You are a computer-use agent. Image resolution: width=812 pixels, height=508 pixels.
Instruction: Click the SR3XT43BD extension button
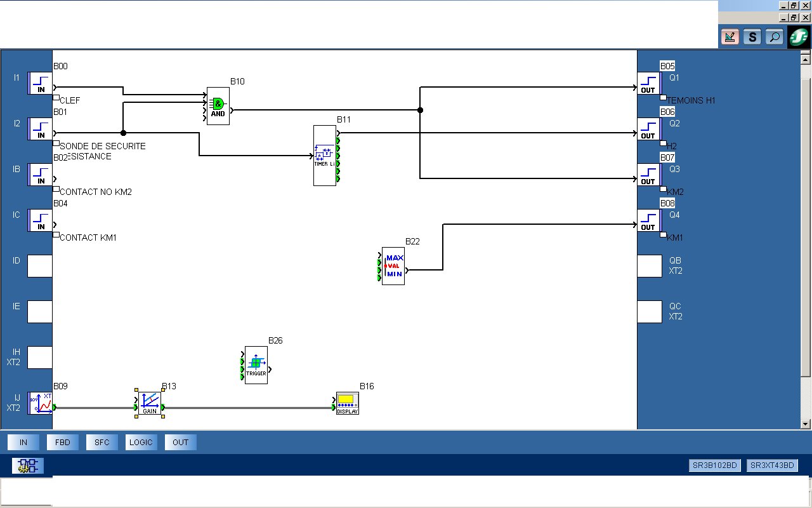click(x=772, y=465)
